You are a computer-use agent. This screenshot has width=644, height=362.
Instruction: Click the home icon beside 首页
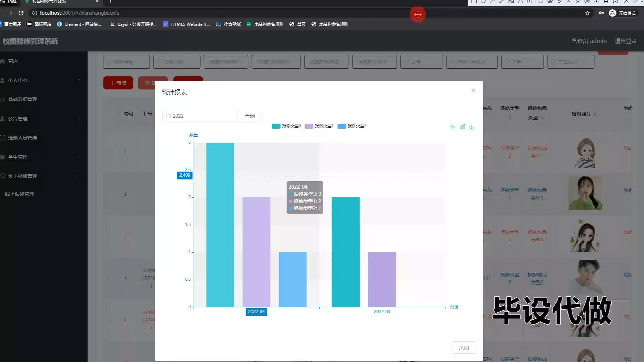coord(2,61)
